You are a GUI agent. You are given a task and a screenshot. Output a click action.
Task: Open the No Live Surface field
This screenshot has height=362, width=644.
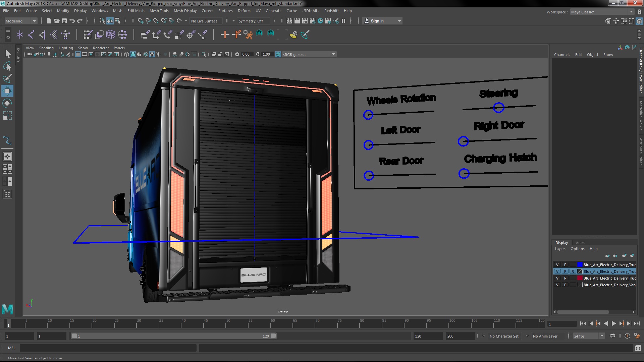(207, 21)
